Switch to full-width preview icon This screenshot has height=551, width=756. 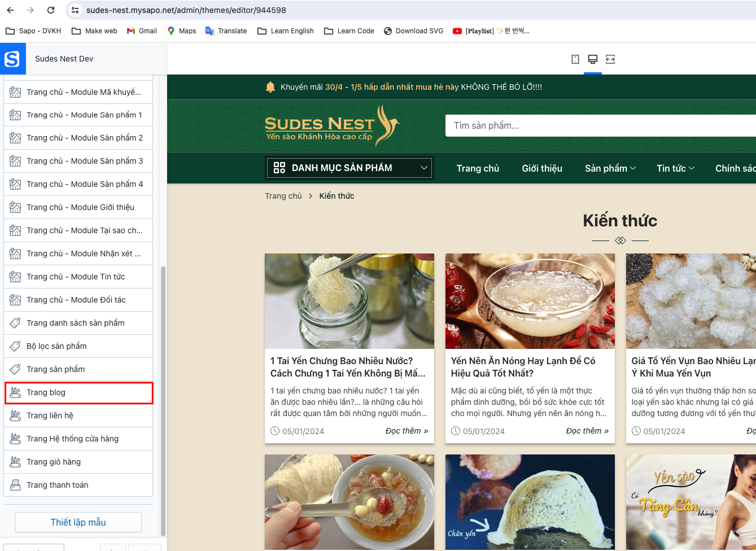point(610,59)
